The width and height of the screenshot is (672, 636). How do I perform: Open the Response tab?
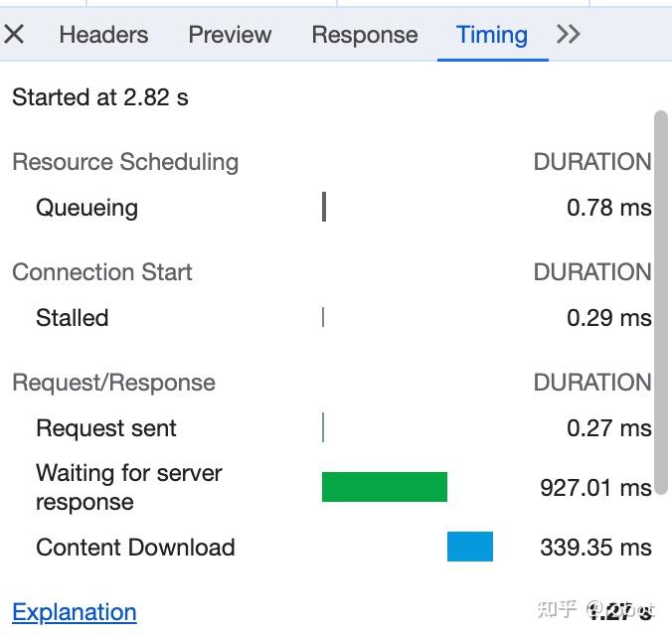[365, 35]
